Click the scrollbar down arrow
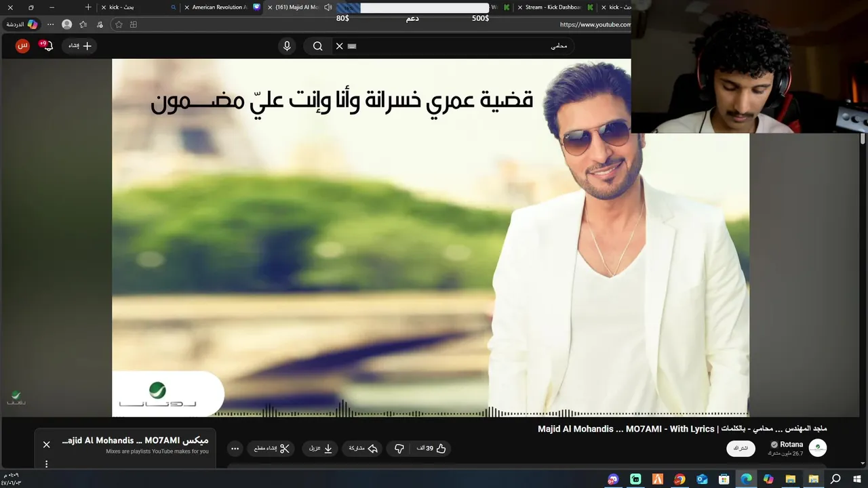Image resolution: width=868 pixels, height=488 pixels. click(x=863, y=464)
